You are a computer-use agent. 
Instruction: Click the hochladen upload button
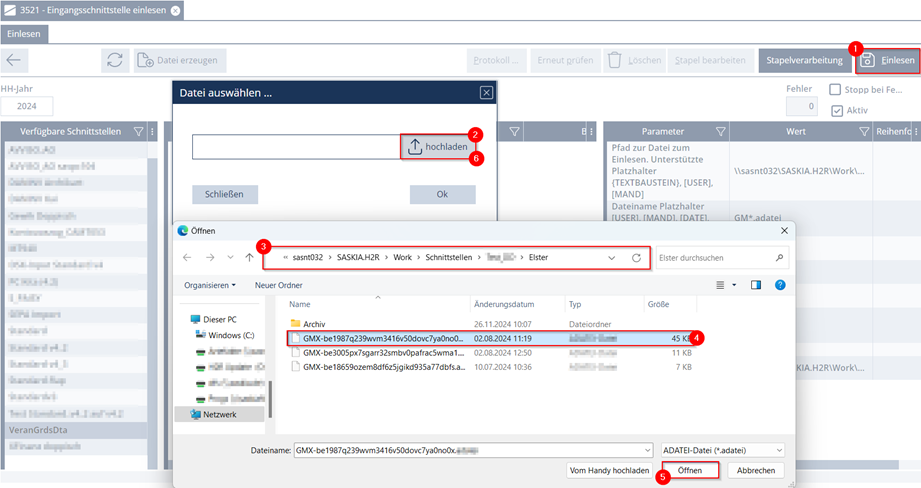pos(437,147)
